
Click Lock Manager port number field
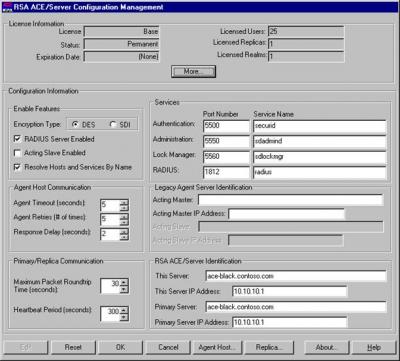click(226, 157)
